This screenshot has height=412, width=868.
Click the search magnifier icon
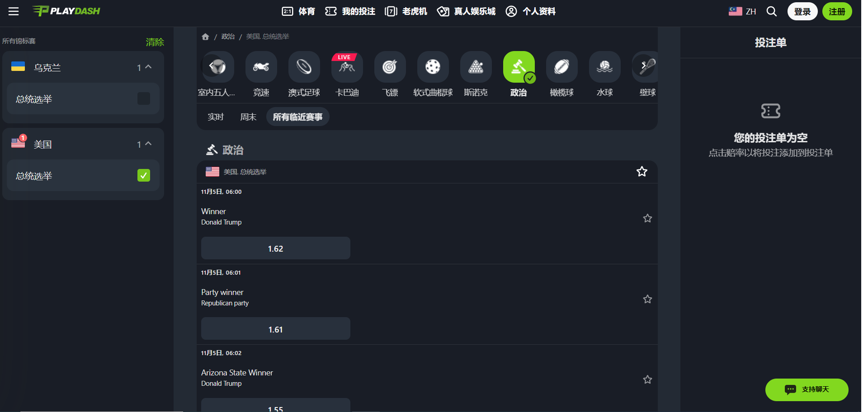(771, 11)
